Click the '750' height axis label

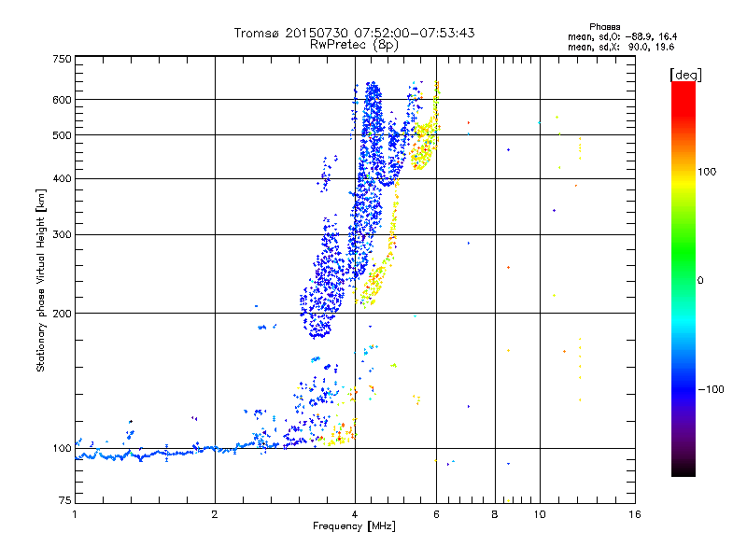coord(62,59)
